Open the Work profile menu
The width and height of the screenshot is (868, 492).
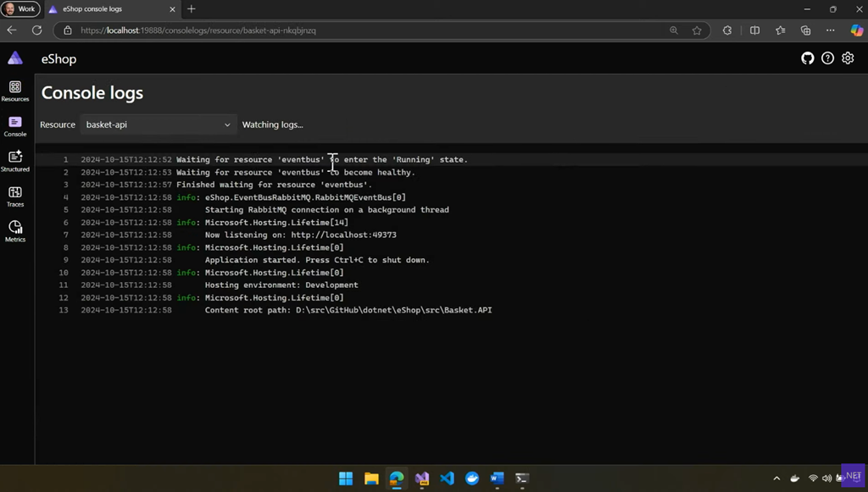(x=20, y=9)
